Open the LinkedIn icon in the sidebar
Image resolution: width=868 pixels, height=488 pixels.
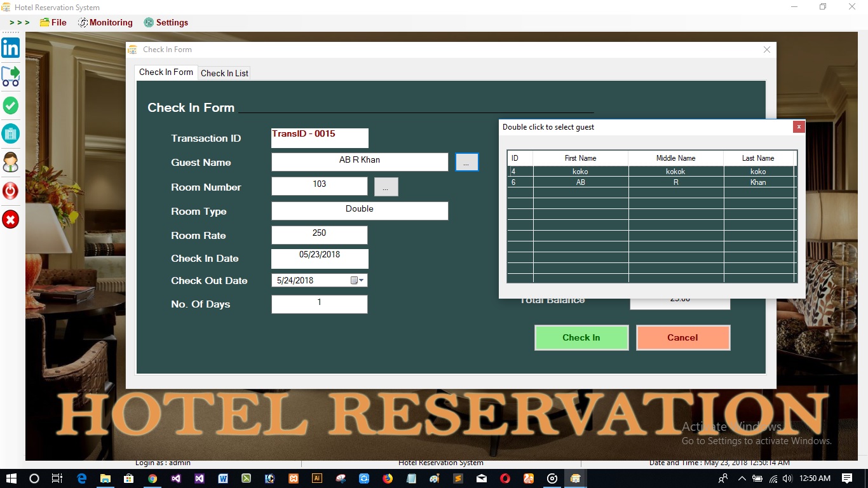pos(10,47)
